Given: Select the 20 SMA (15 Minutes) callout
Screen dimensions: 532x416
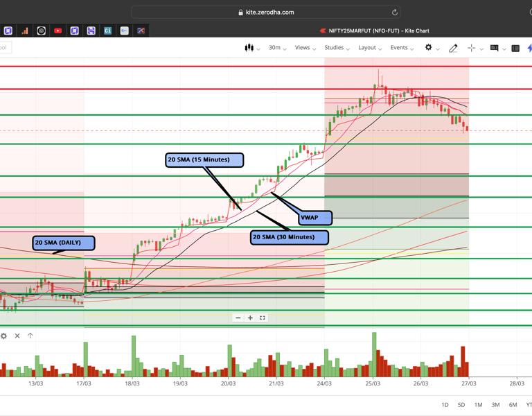Looking at the screenshot, I should click(x=204, y=160).
